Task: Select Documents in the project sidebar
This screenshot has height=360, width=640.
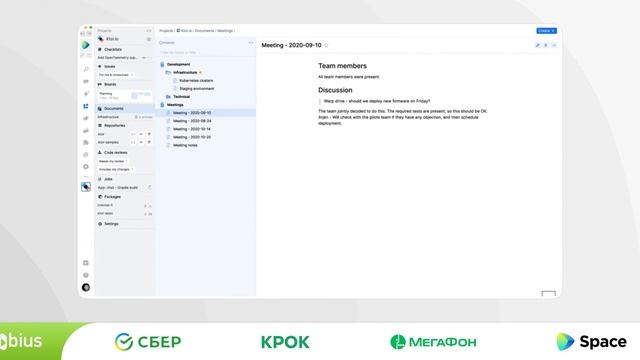Action: pos(124,109)
